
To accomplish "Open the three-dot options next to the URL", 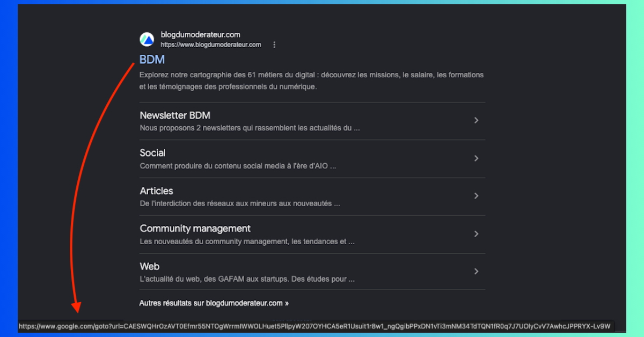I will point(274,45).
